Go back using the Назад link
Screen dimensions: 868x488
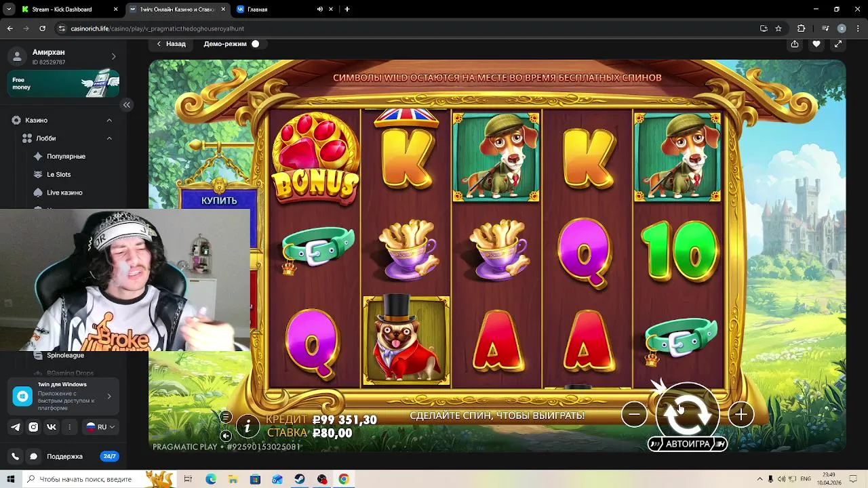(171, 43)
